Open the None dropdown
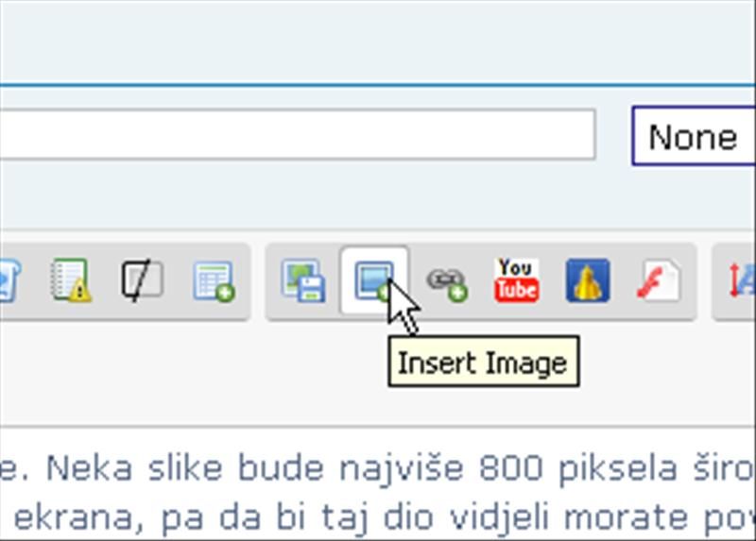The image size is (756, 541). click(x=694, y=136)
